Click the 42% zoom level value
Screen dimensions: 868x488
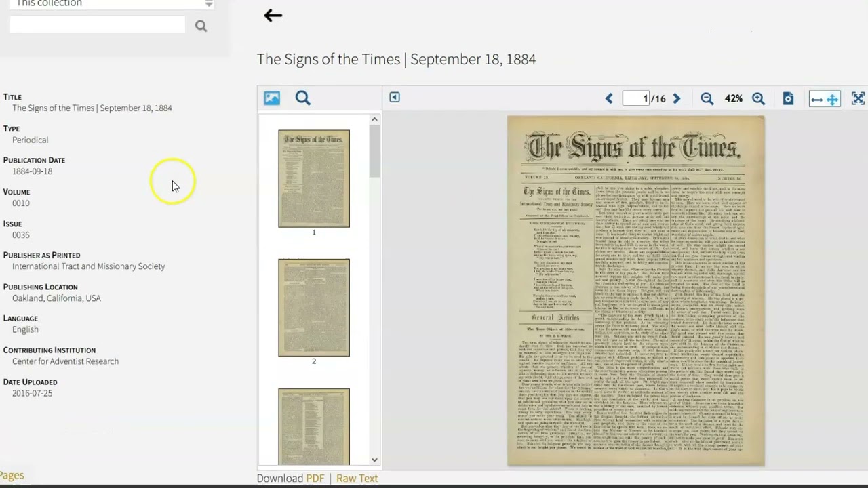pos(733,99)
